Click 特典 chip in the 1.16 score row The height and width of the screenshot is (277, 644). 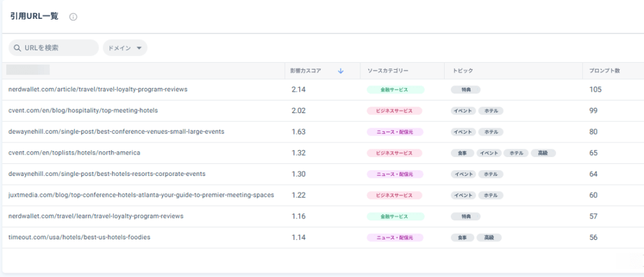[x=465, y=217]
